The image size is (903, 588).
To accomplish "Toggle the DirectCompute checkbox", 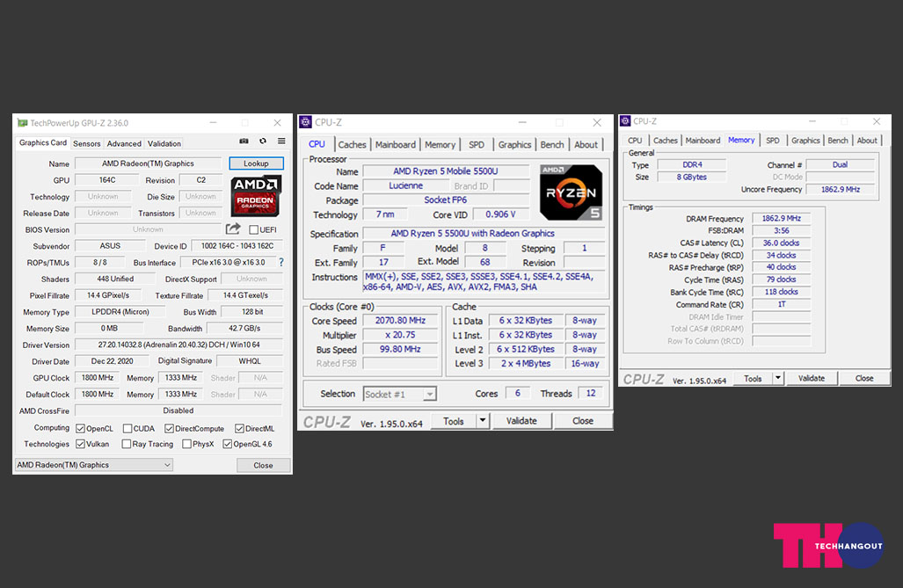I will 170,428.
